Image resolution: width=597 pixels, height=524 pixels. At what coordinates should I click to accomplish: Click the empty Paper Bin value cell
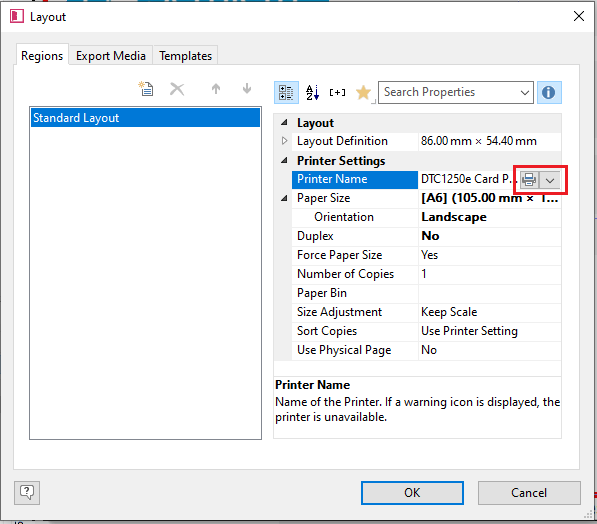click(490, 294)
